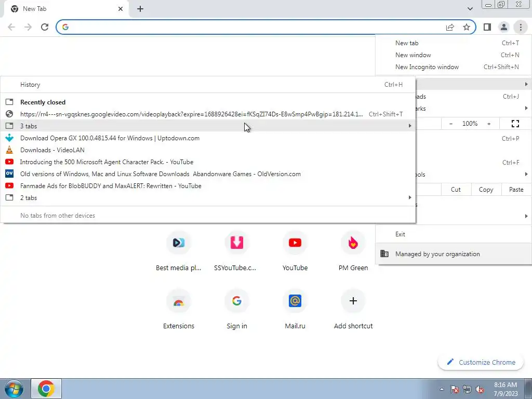Enter fullscreen mode icon
The height and width of the screenshot is (399, 532).
pos(515,124)
